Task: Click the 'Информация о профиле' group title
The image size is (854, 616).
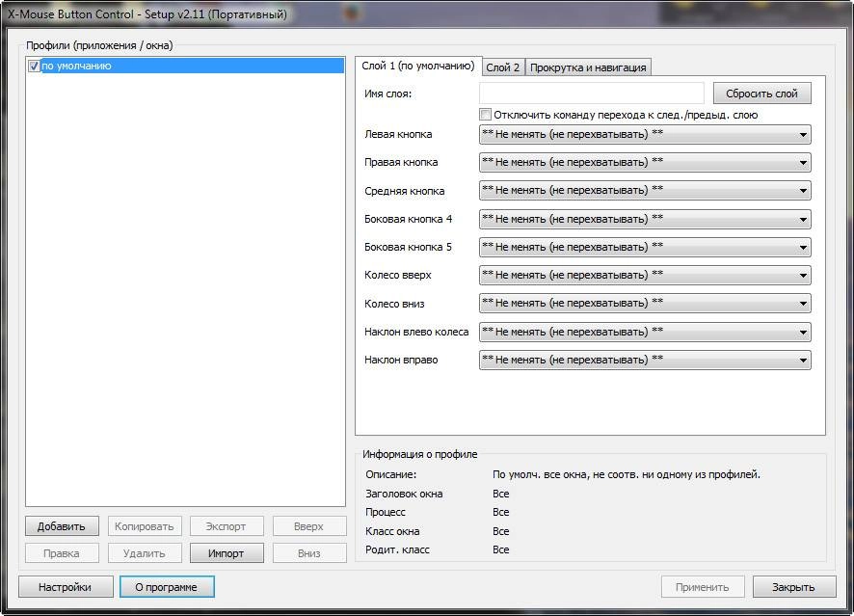Action: [419, 454]
